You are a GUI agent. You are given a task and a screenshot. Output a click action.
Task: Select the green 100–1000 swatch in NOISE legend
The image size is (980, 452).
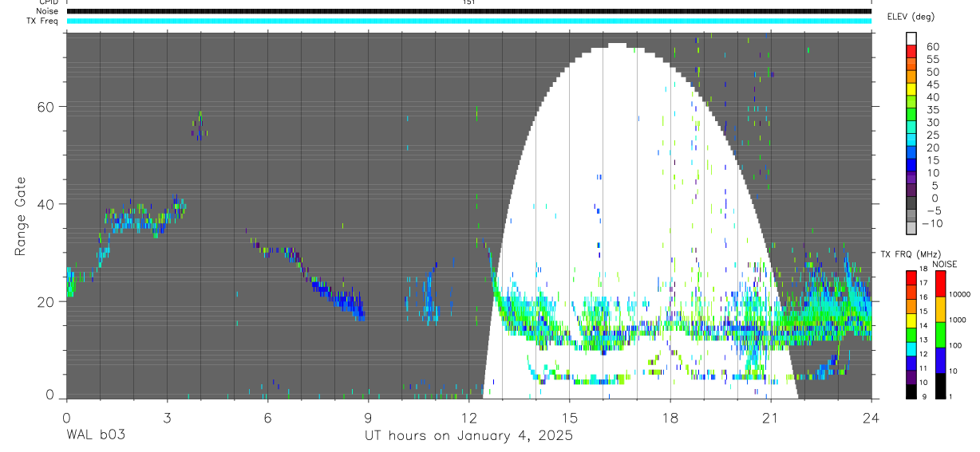tap(940, 335)
